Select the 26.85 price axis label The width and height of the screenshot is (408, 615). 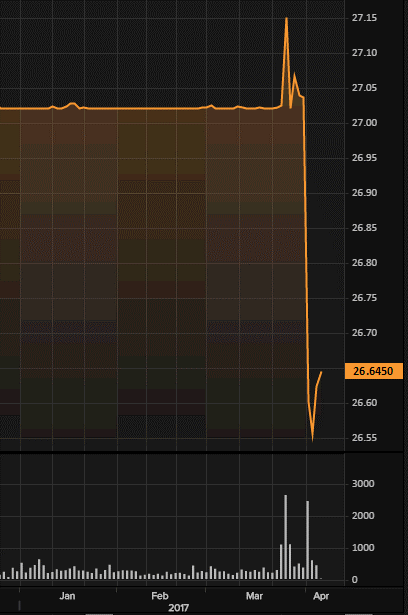pyautogui.click(x=364, y=227)
